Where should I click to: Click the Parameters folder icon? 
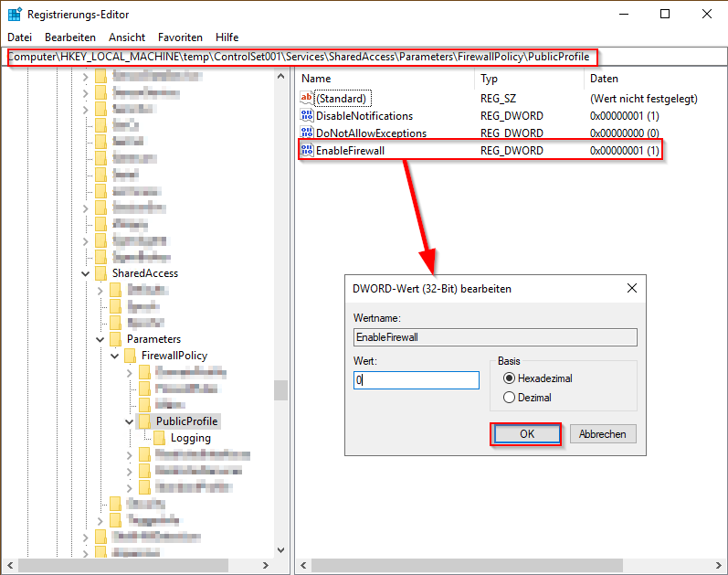116,339
